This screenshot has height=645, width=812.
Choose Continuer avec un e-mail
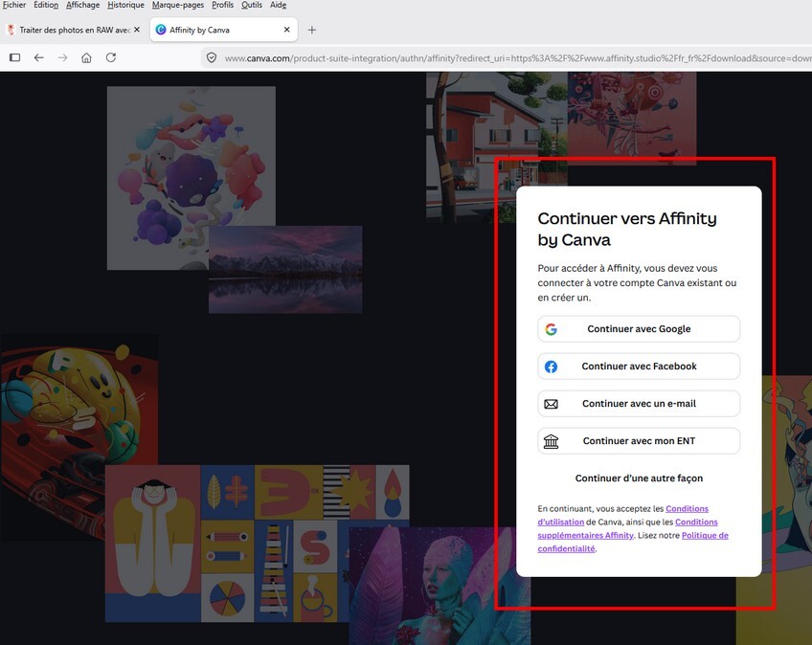point(639,403)
